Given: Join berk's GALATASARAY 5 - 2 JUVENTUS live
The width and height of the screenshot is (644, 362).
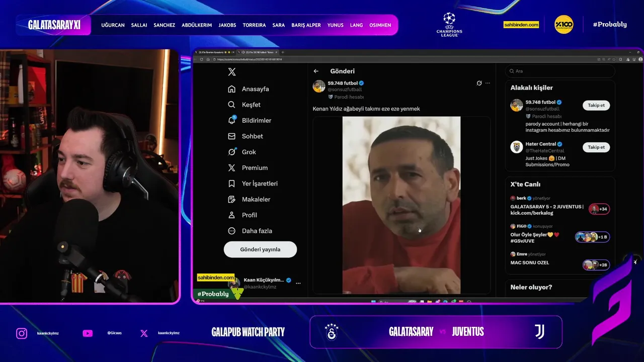Looking at the screenshot, I should (x=547, y=210).
